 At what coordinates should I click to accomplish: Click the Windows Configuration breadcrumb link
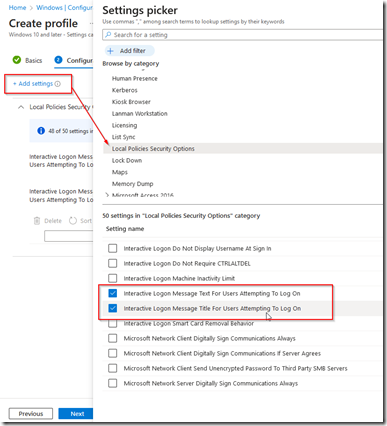[x=64, y=8]
